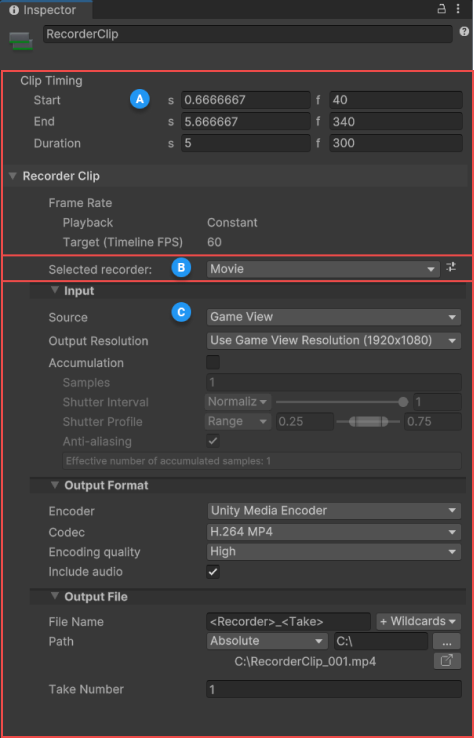
Task: Click the RecorderClip asset icon
Action: point(21,40)
